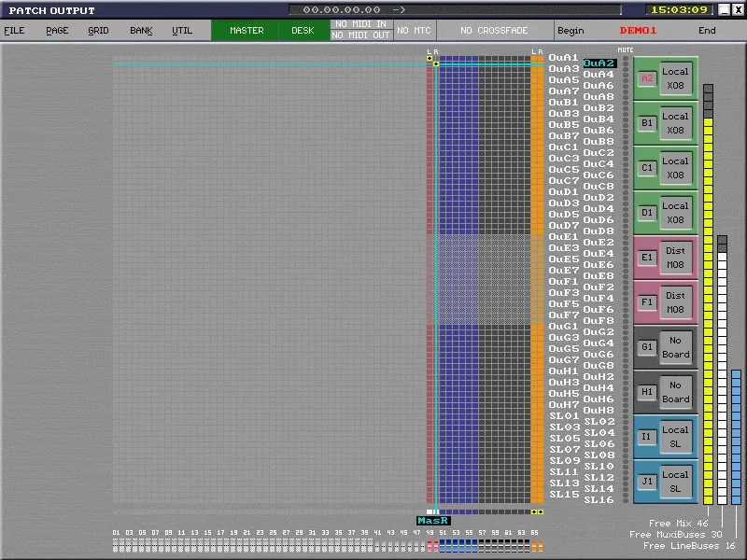
Task: Select the G1 board slot button
Action: pos(647,347)
